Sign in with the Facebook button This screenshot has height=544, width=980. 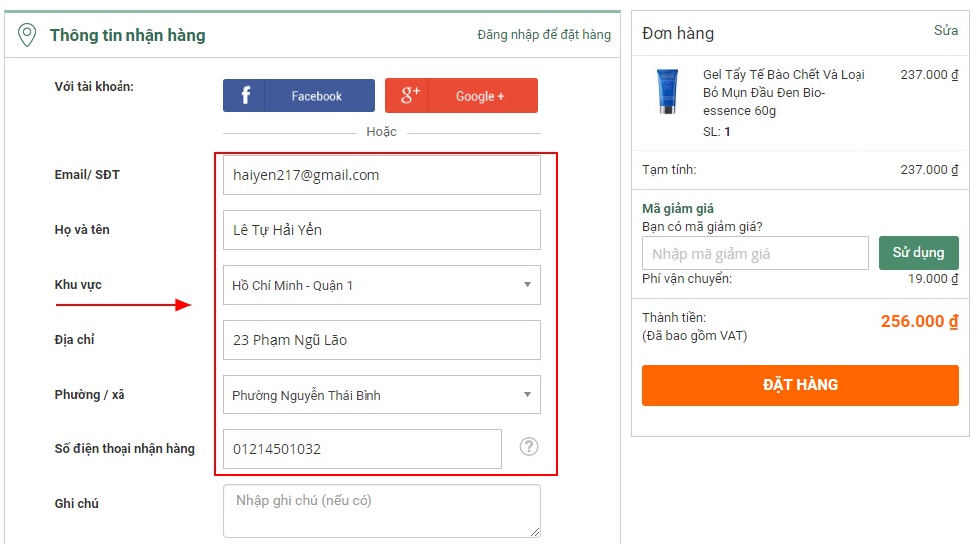click(299, 96)
